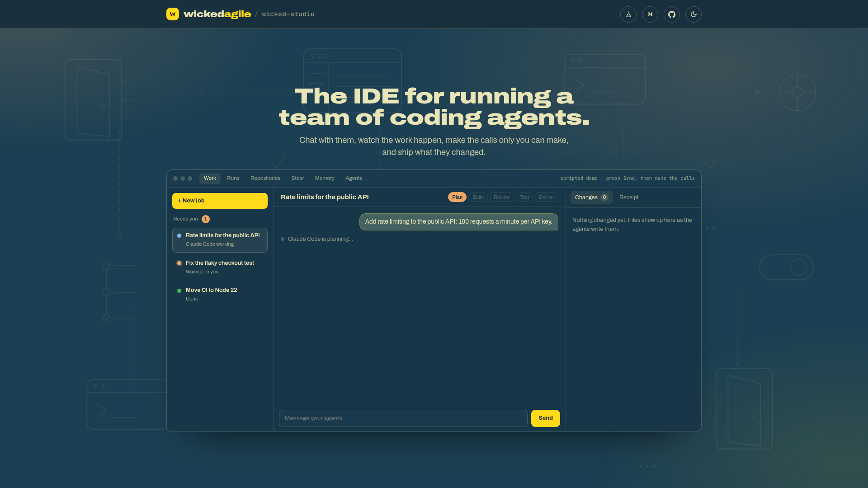Screen dimensions: 868x488
Task: Click the wickedagile brand name link
Action: tap(217, 14)
